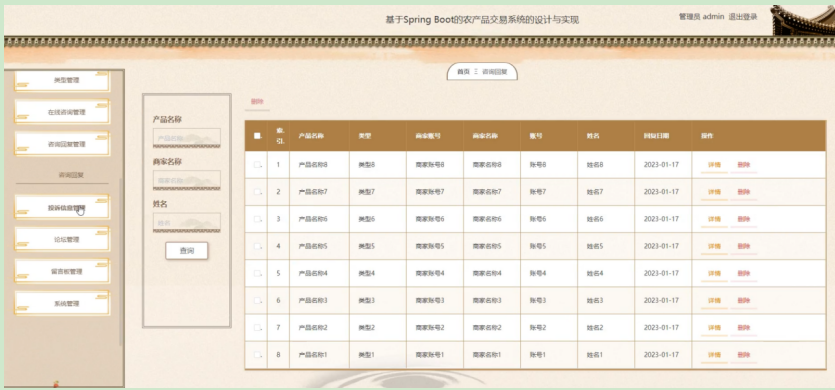Select the checkbox beside 产品名称6
Screen dimensions: 835x390
pos(257,219)
